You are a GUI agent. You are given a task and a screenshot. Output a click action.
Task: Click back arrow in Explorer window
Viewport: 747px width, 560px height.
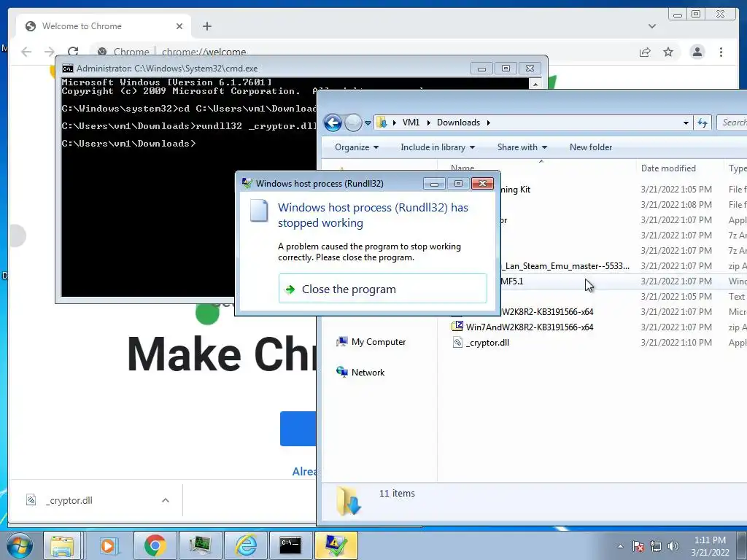point(333,122)
